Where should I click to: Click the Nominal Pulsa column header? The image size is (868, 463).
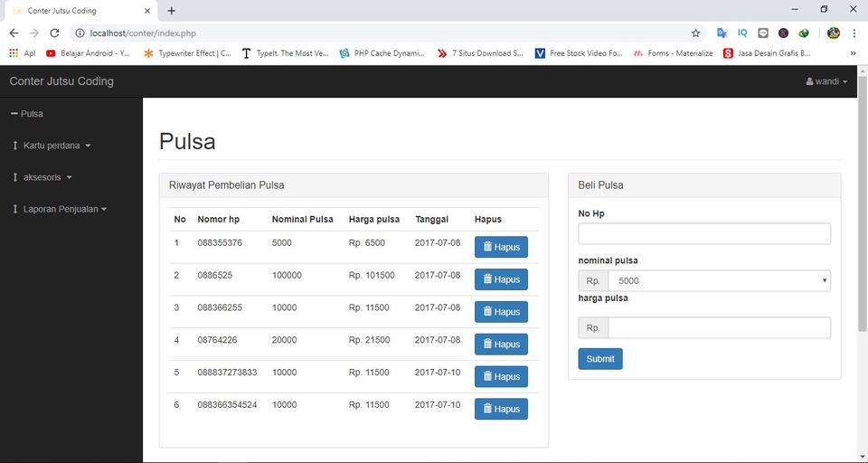[302, 220]
